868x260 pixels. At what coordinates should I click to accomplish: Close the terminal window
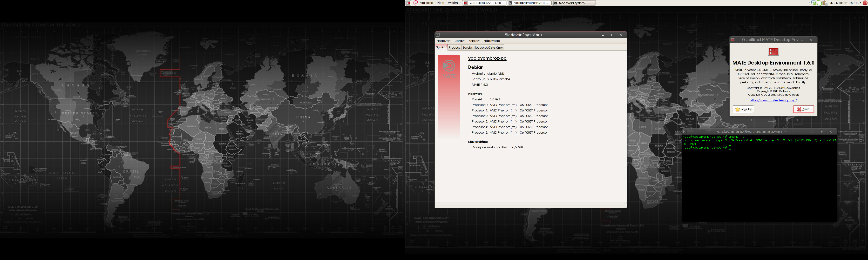830,131
